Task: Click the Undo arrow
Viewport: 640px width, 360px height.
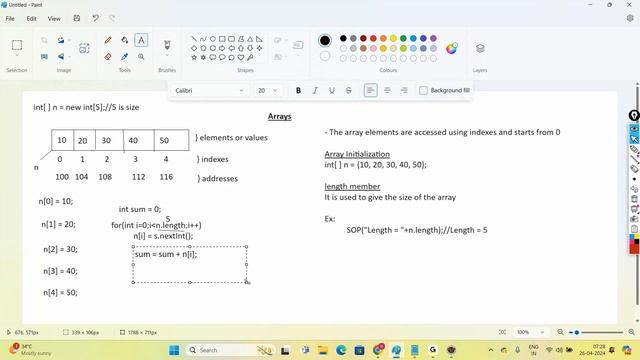Action: point(95,18)
